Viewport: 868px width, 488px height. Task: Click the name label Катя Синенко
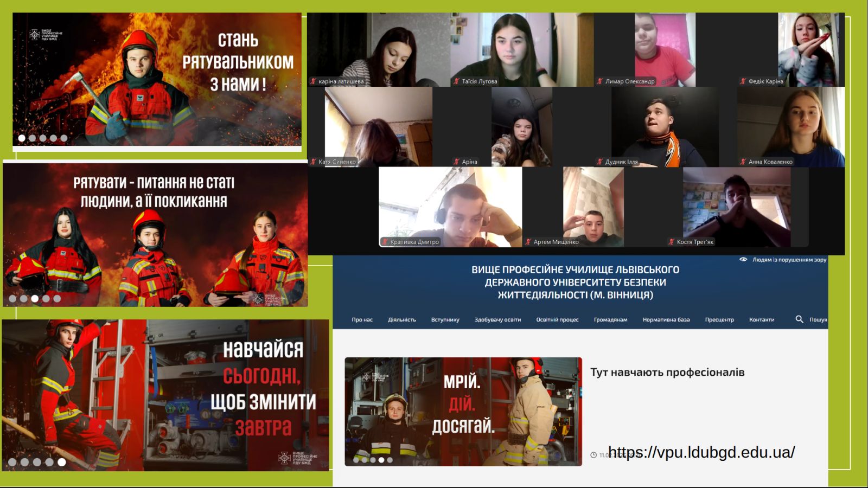point(337,162)
